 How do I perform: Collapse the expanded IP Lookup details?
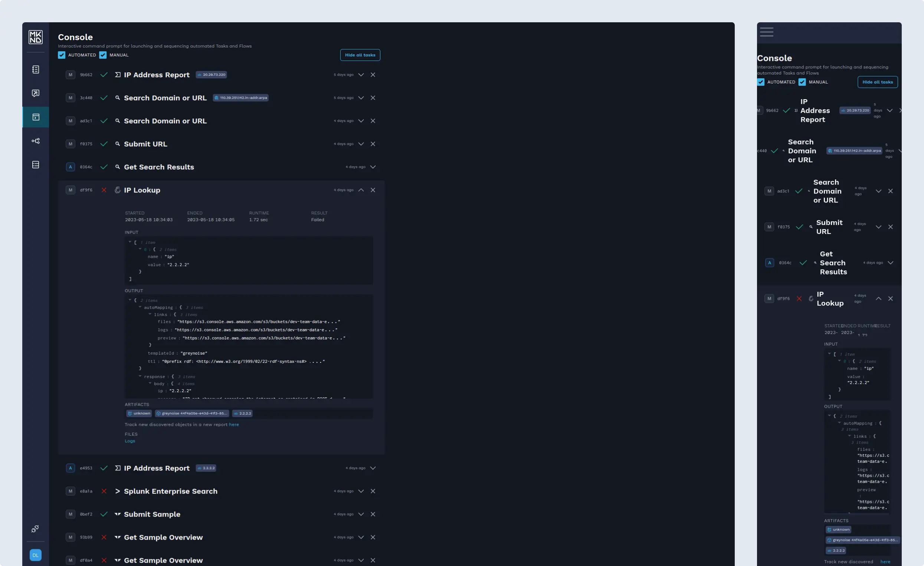[x=361, y=190]
